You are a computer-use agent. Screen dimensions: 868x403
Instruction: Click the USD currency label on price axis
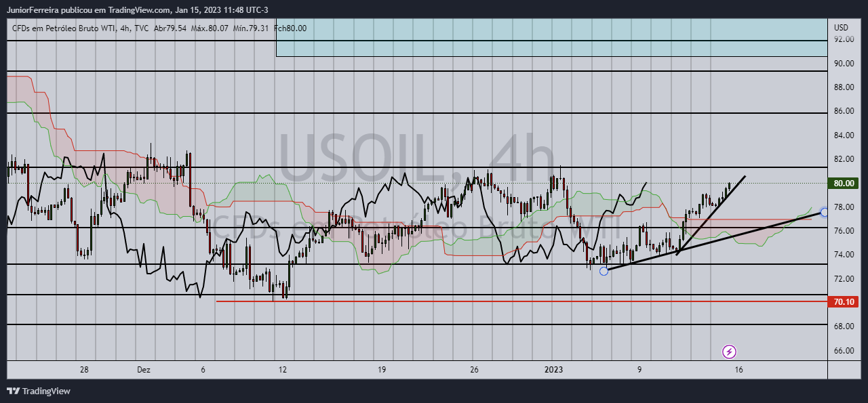click(x=841, y=28)
